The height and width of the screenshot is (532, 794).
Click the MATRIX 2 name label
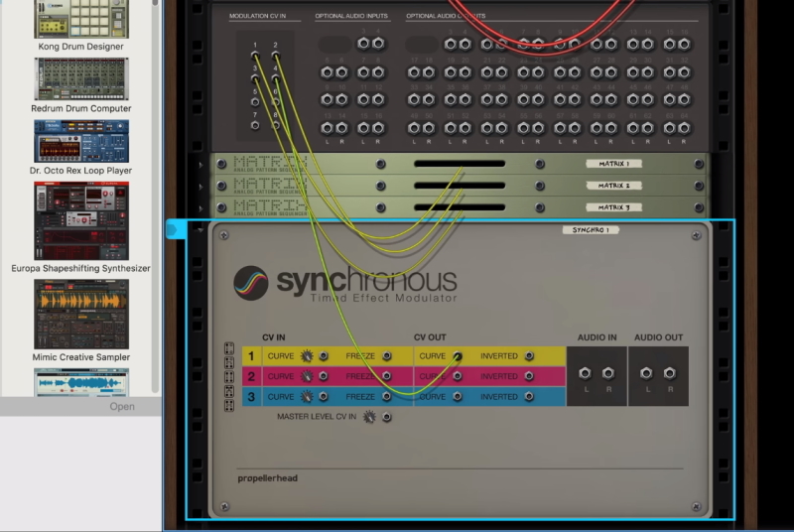click(613, 186)
